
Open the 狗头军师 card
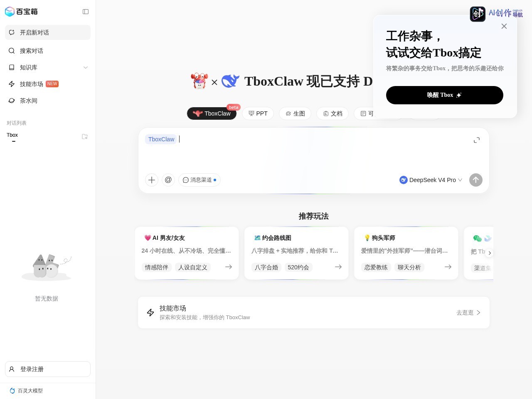click(x=406, y=253)
